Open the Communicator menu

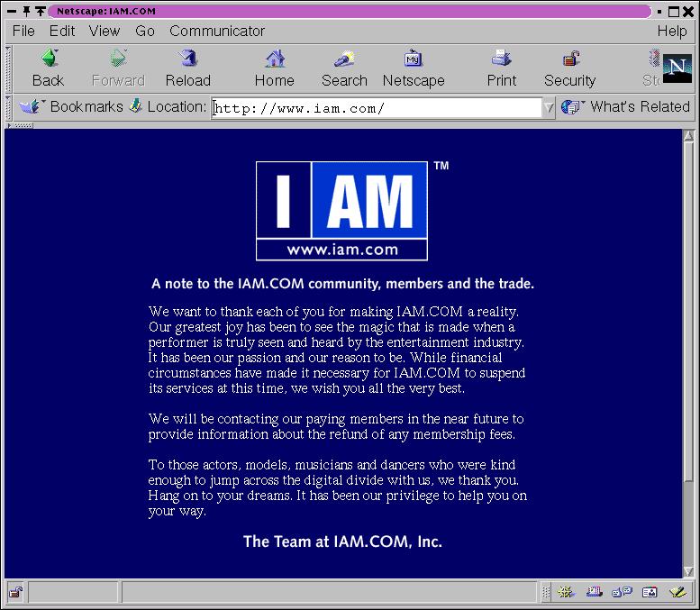click(217, 31)
